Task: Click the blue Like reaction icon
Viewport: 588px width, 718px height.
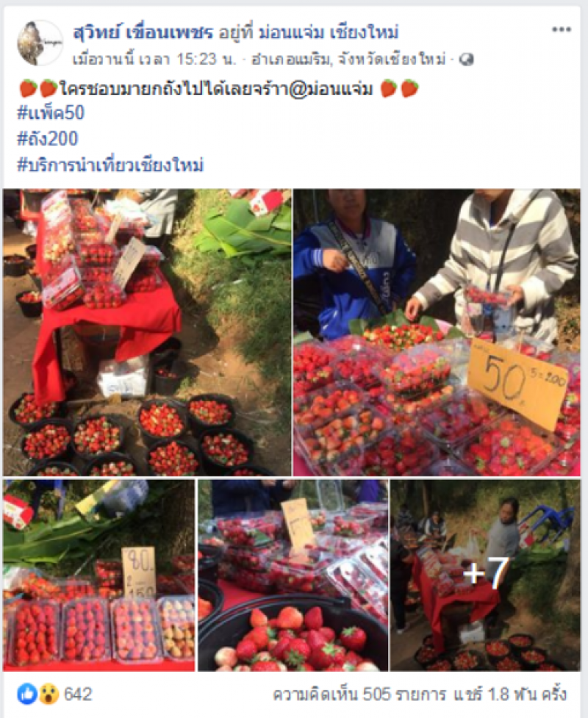Action: point(27,694)
